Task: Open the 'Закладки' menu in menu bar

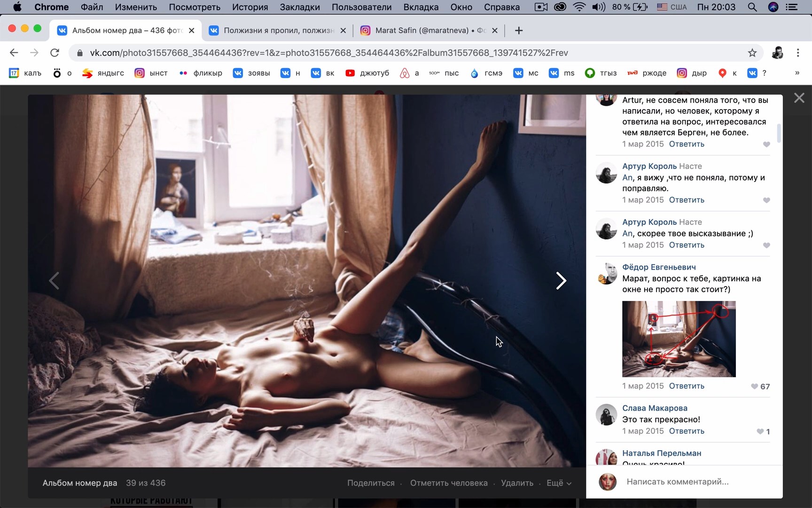Action: [x=299, y=7]
